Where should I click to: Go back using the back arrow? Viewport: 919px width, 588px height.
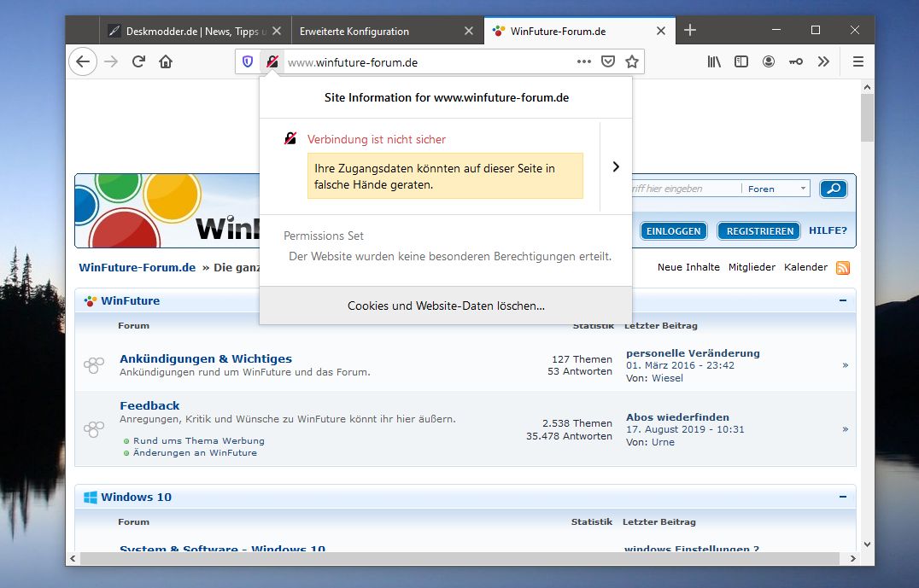coord(83,61)
